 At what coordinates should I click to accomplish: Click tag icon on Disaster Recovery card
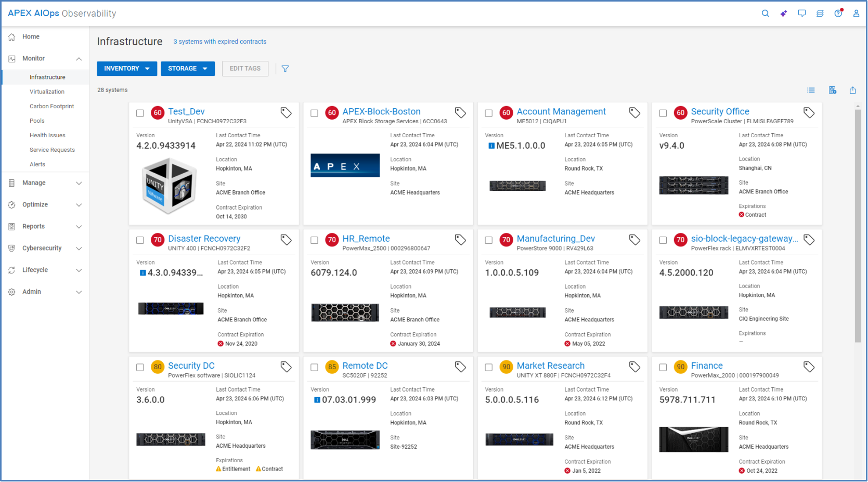tap(286, 240)
